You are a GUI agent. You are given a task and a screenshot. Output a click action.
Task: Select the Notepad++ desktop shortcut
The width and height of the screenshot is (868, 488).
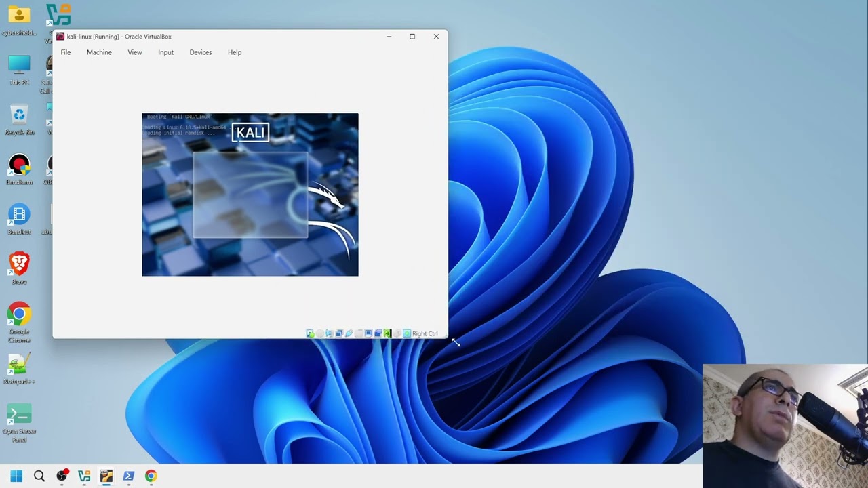click(19, 369)
